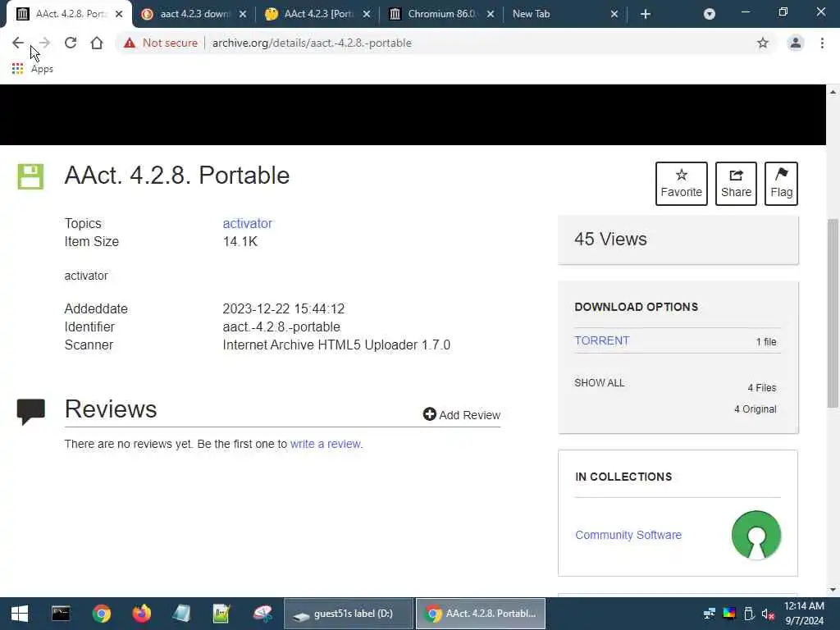Open the Command Prompt taskbar icon

61,614
